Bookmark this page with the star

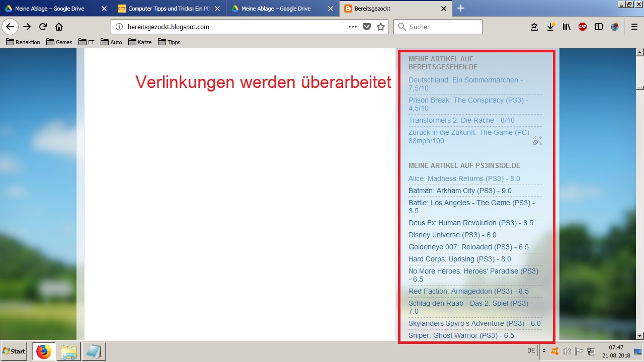(x=381, y=27)
